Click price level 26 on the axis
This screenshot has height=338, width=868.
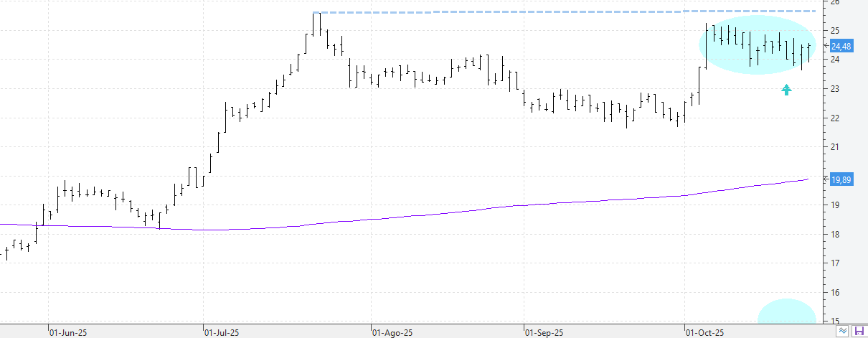(834, 3)
